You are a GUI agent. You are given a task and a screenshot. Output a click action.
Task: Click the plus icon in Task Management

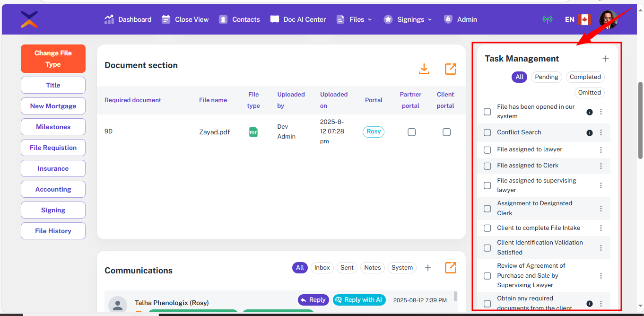[x=605, y=59]
